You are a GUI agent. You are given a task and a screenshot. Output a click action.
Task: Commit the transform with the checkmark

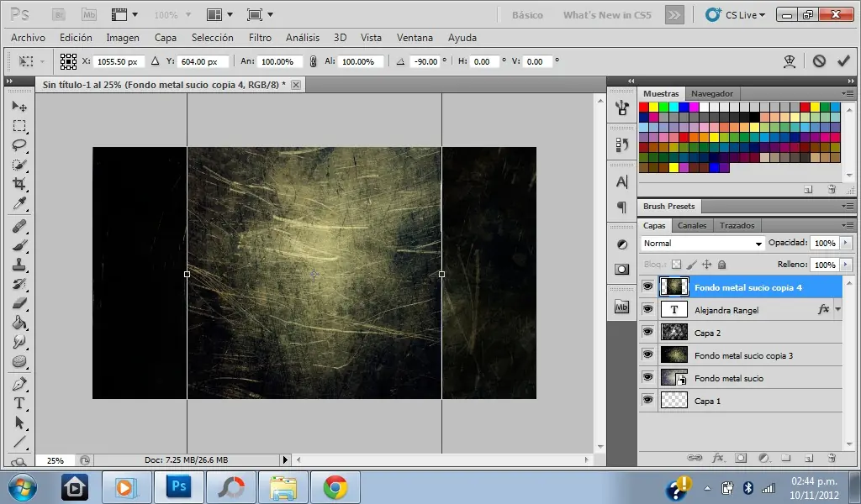(x=844, y=61)
